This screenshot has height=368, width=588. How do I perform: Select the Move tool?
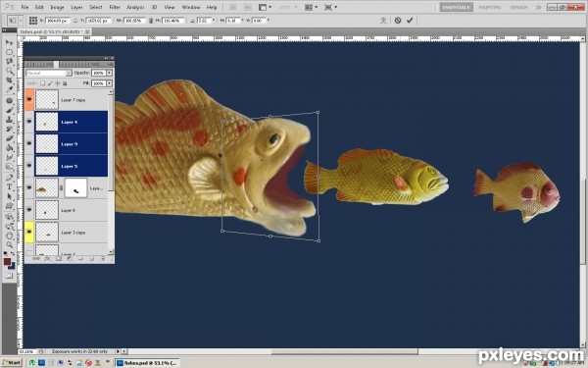coord(9,42)
